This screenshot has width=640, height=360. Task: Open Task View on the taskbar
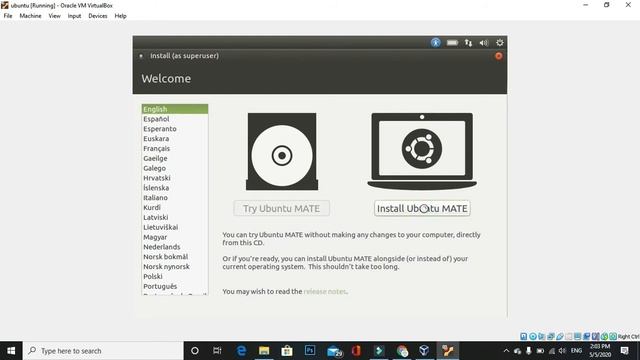(217, 351)
